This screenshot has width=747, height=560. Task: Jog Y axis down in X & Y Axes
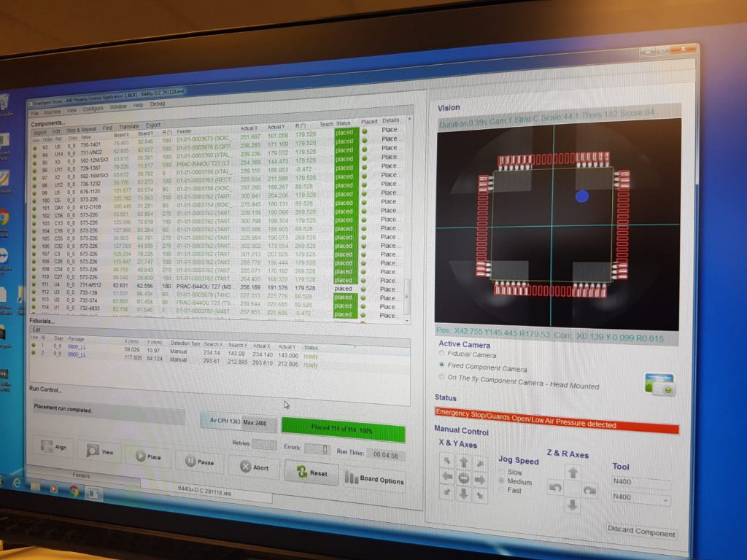click(463, 494)
